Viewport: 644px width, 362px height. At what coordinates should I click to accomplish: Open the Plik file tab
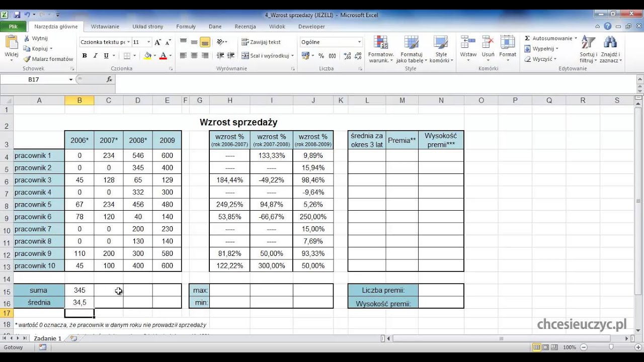coord(14,27)
